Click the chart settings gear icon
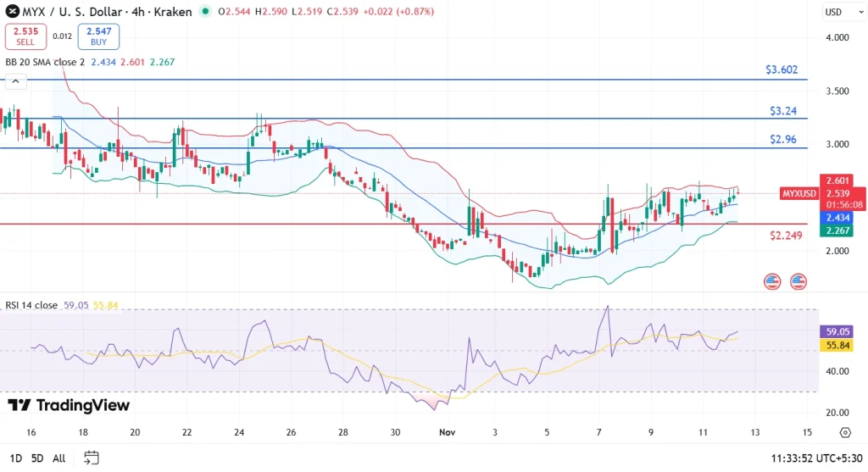 point(844,432)
